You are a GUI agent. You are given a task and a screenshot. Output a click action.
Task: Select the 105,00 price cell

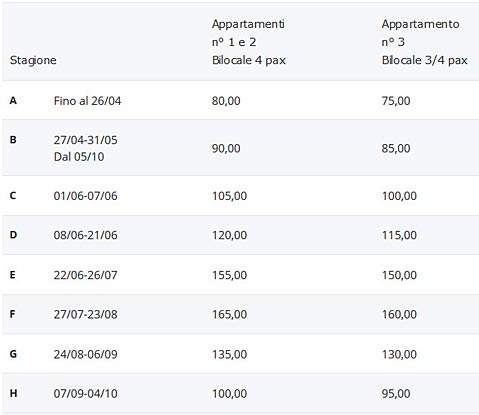229,196
